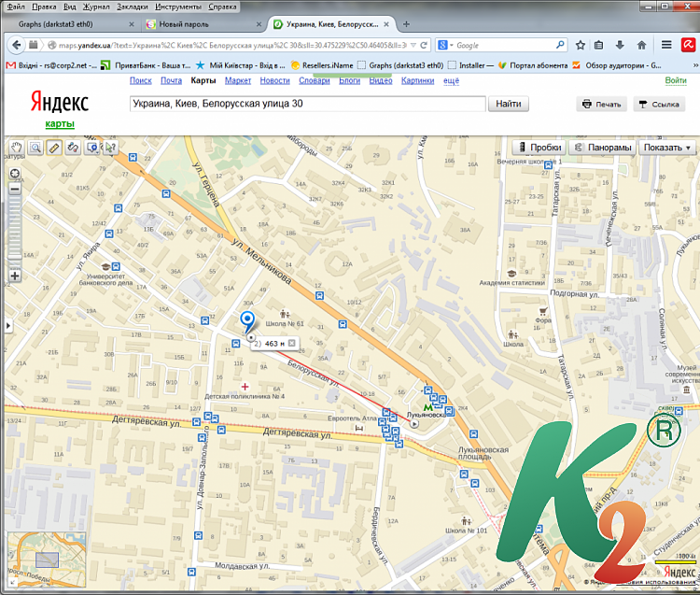Viewport: 700px width, 595px height.
Task: Expand the left side panel arrow
Action: click(x=8, y=326)
